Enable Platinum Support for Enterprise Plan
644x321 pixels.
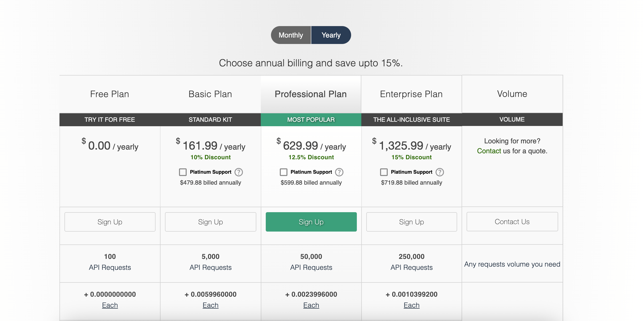[384, 172]
